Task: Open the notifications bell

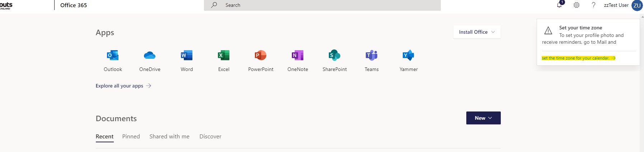Action: click(560, 5)
